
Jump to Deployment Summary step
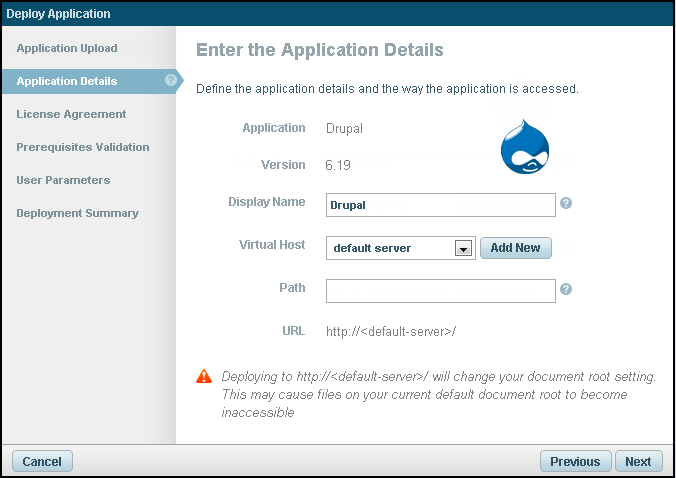pos(77,213)
